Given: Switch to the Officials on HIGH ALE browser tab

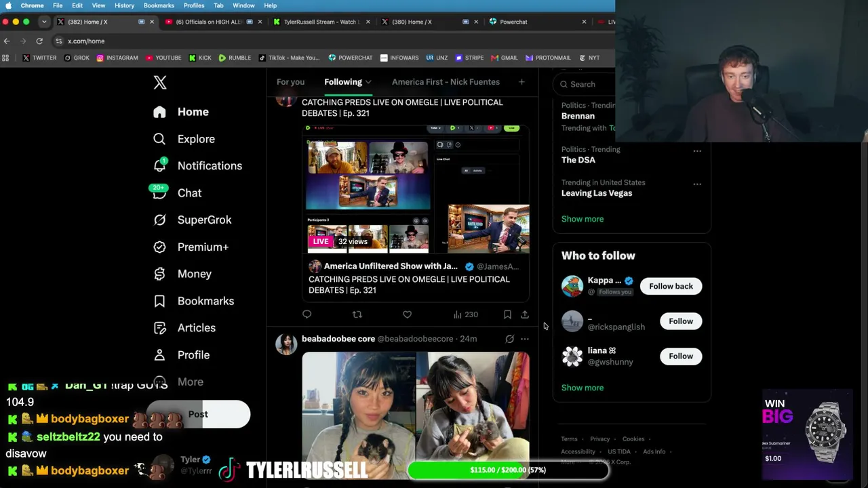Looking at the screenshot, I should (213, 22).
